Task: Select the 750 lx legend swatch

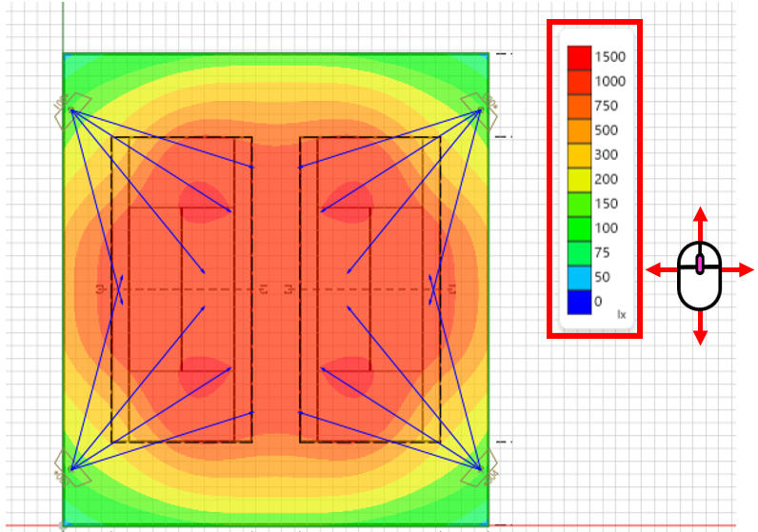Action: (579, 106)
